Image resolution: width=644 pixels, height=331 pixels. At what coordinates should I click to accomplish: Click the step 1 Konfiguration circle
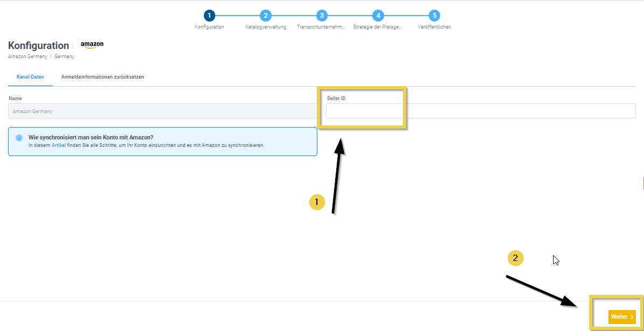(209, 16)
